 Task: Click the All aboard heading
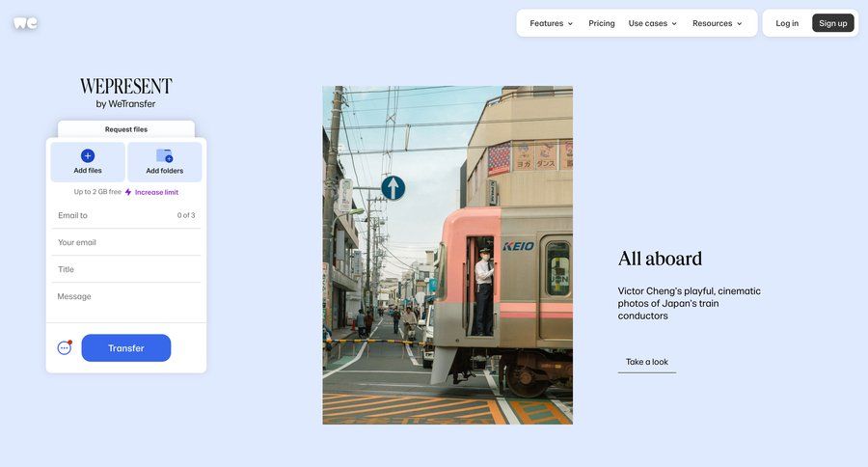(x=660, y=259)
